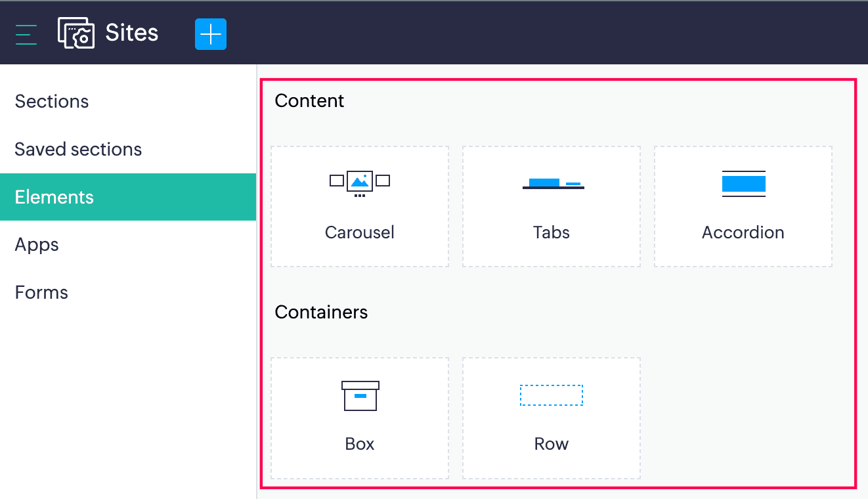This screenshot has height=499, width=868.
Task: Click the Accordion label text
Action: (743, 232)
